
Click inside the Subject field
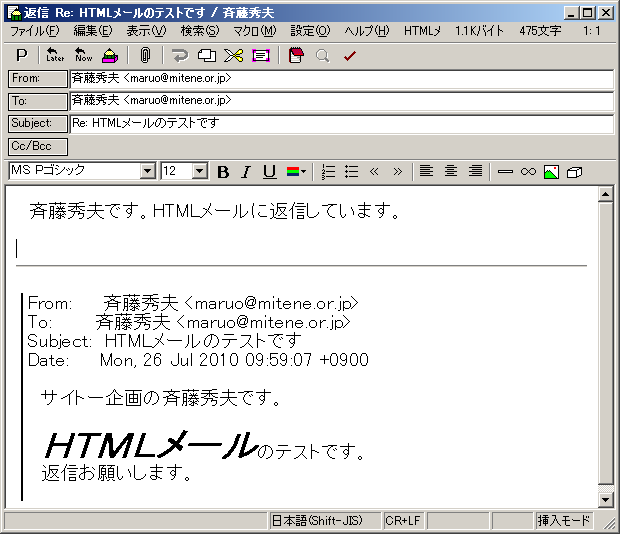342,124
